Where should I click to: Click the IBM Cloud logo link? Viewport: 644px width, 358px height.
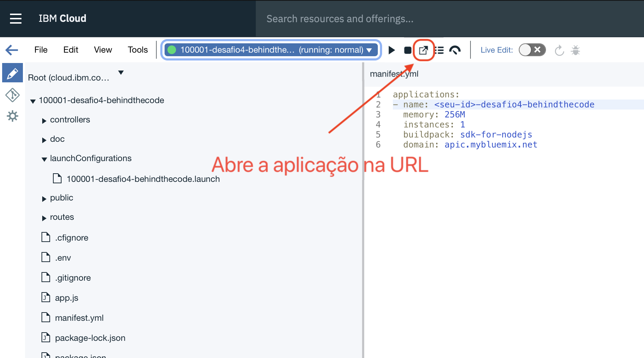point(62,19)
